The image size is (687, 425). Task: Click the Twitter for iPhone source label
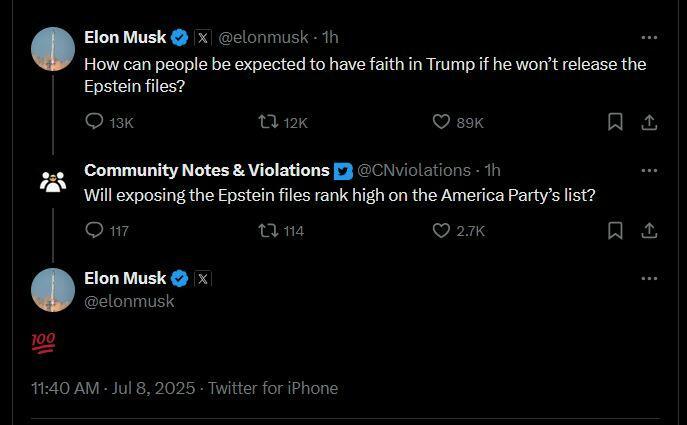pos(273,388)
